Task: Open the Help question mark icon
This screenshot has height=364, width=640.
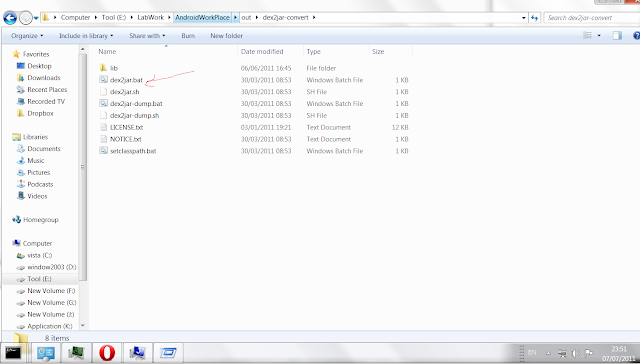Action: click(636, 36)
